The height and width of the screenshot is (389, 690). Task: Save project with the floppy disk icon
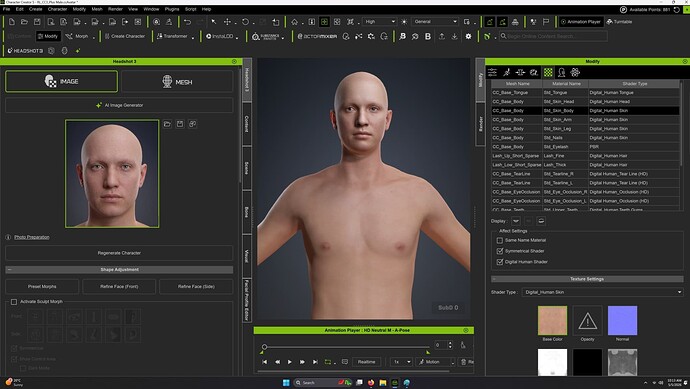[x=37, y=22]
